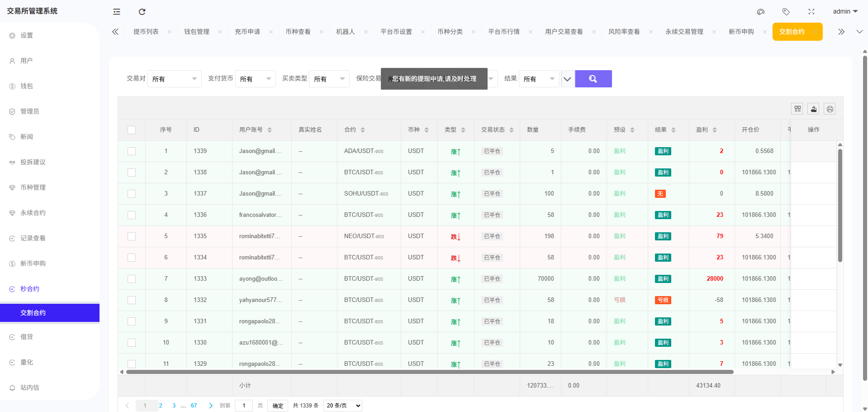Click the export icon in table toolbar

tap(814, 109)
